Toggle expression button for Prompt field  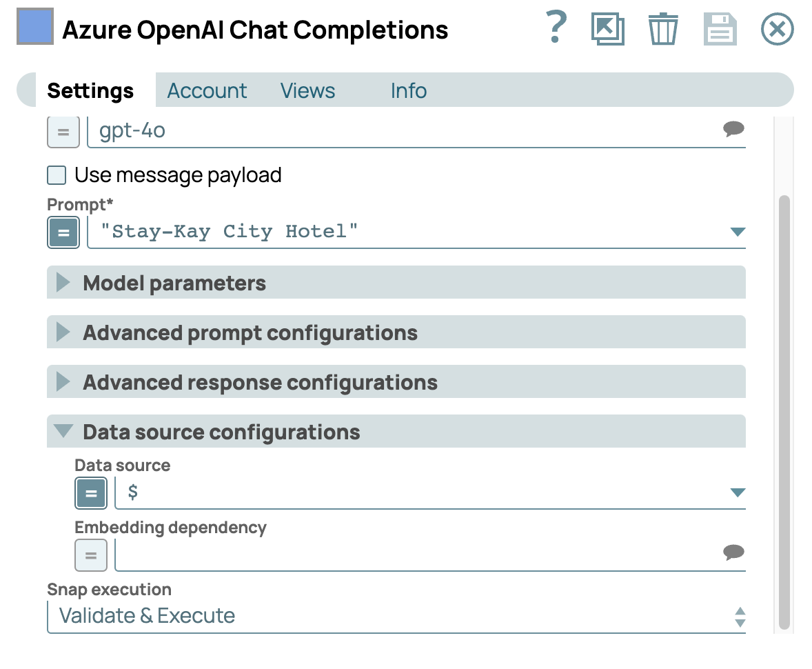point(63,232)
